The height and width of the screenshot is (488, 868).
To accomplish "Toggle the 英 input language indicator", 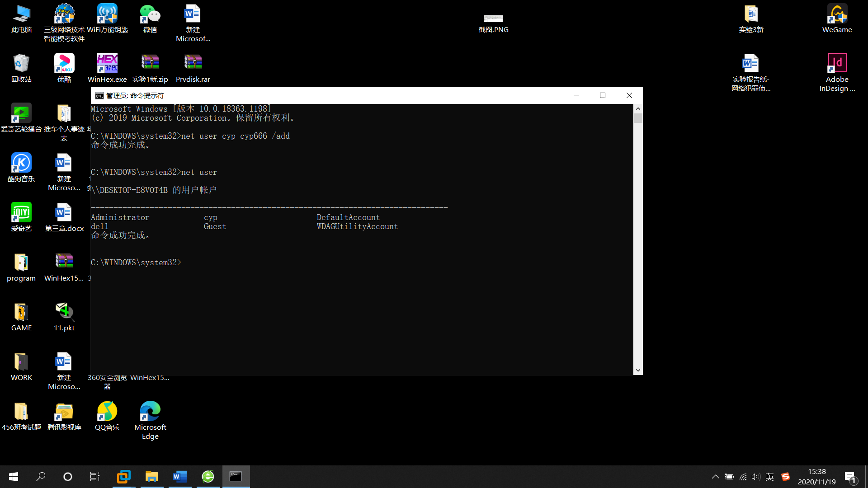I will pos(770,477).
